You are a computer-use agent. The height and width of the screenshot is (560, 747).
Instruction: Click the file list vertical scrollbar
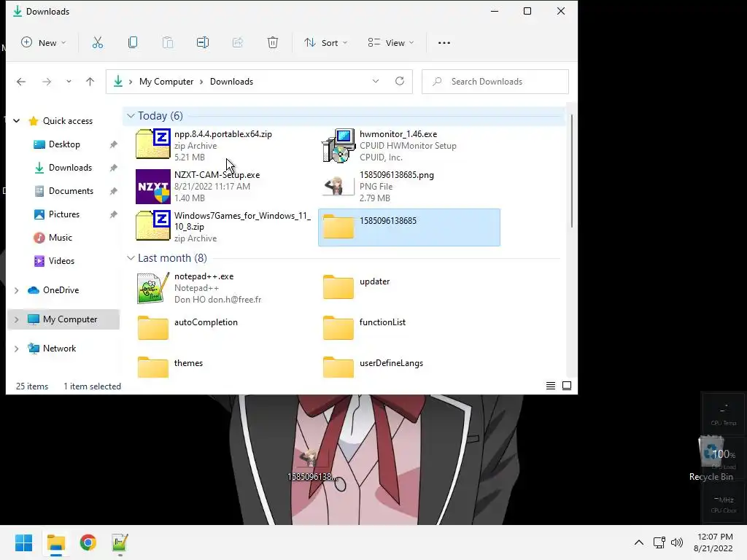pyautogui.click(x=571, y=171)
